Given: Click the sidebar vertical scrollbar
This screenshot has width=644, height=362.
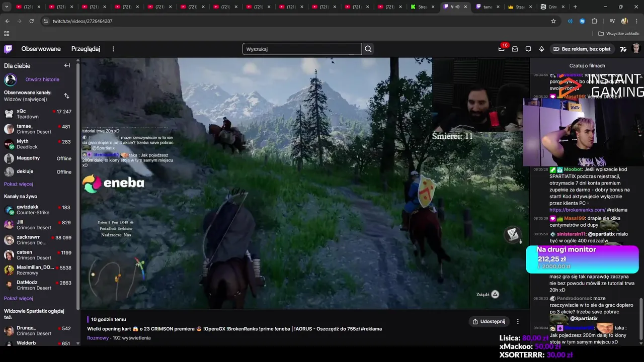Looking at the screenshot, I should click(77, 186).
